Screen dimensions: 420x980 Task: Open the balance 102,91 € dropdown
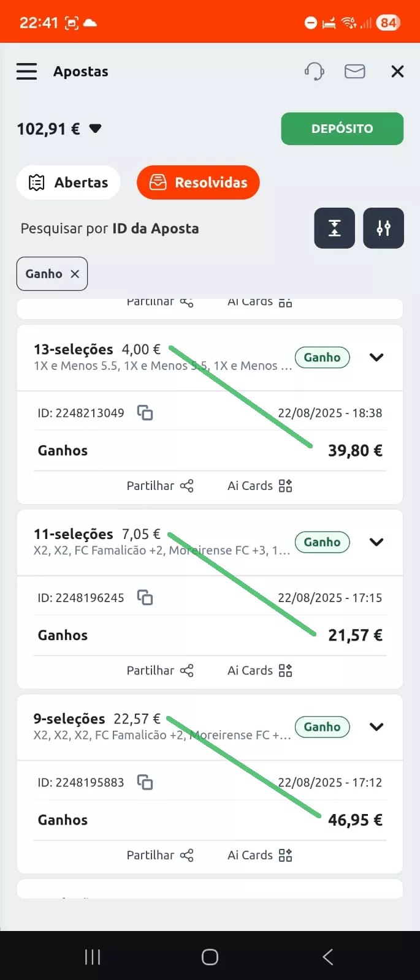(x=95, y=129)
